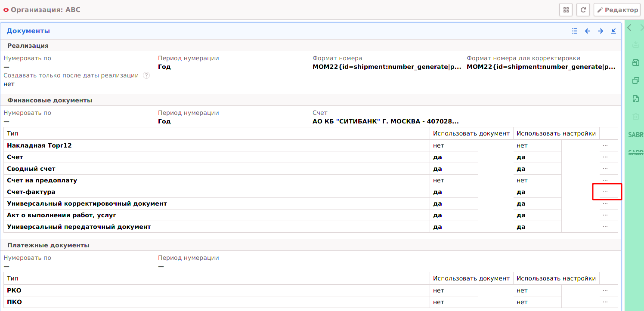The image size is (644, 311).
Task: Click the Использовать документ column header in Финансовые
Action: point(471,133)
